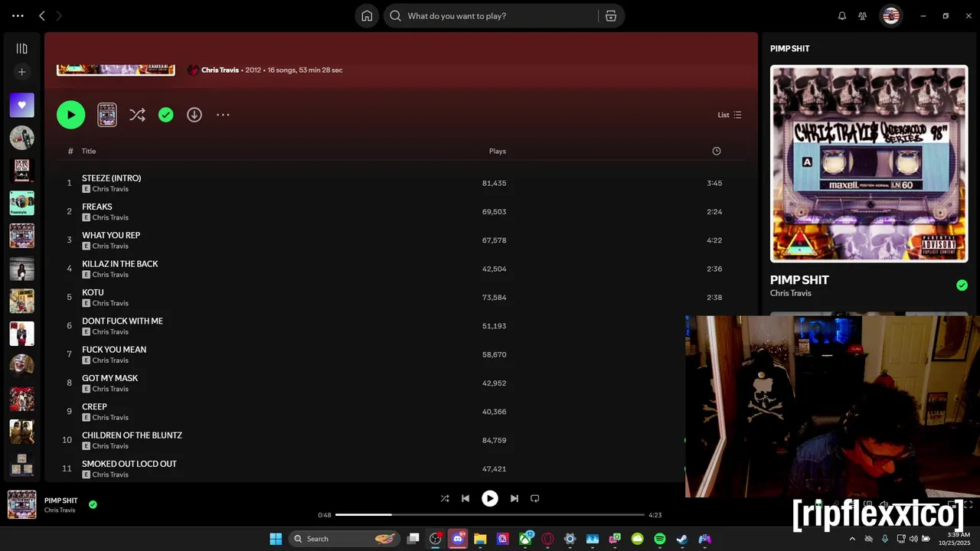
Task: Show hidden system tray icons
Action: click(852, 539)
